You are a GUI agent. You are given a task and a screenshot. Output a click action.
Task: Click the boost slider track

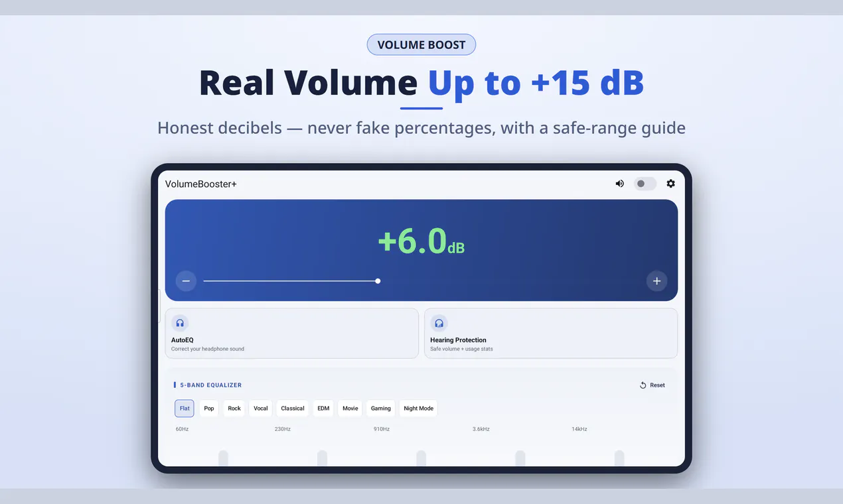[421, 281]
